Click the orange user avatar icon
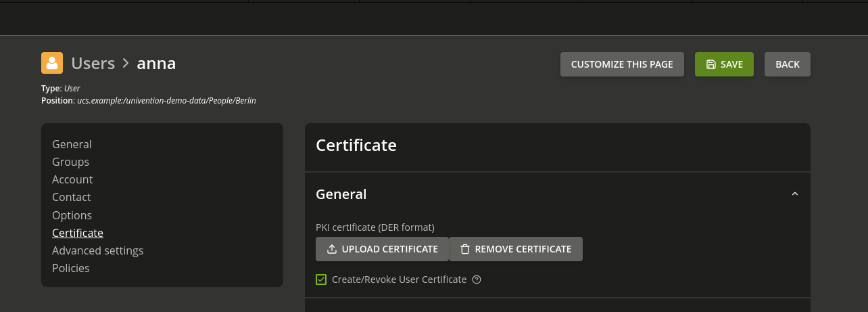This screenshot has height=312, width=868. click(52, 63)
